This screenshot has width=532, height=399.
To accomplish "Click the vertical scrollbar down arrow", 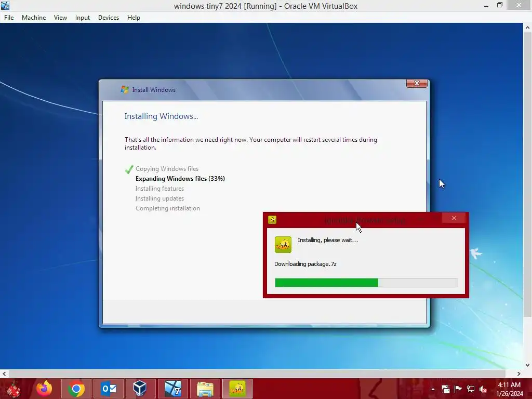I will (x=528, y=365).
